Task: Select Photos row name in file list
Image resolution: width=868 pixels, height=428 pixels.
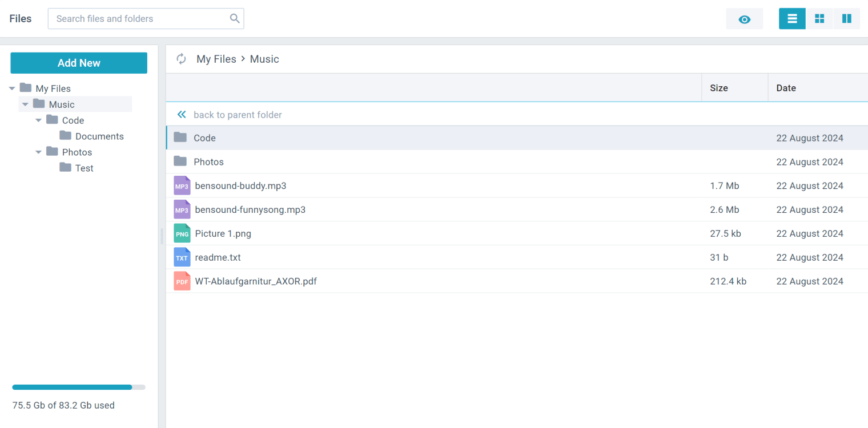Action: [x=208, y=162]
